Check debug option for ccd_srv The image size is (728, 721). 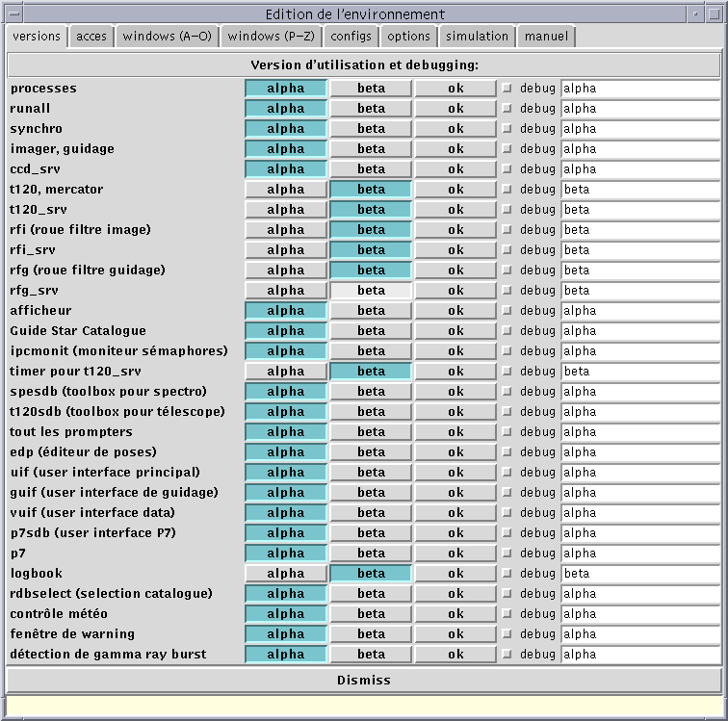[507, 169]
